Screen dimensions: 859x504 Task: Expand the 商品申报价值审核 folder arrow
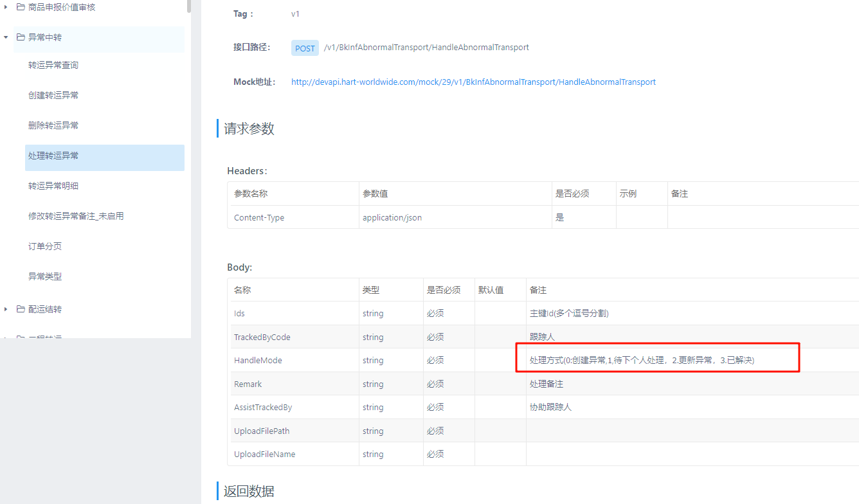click(x=6, y=7)
